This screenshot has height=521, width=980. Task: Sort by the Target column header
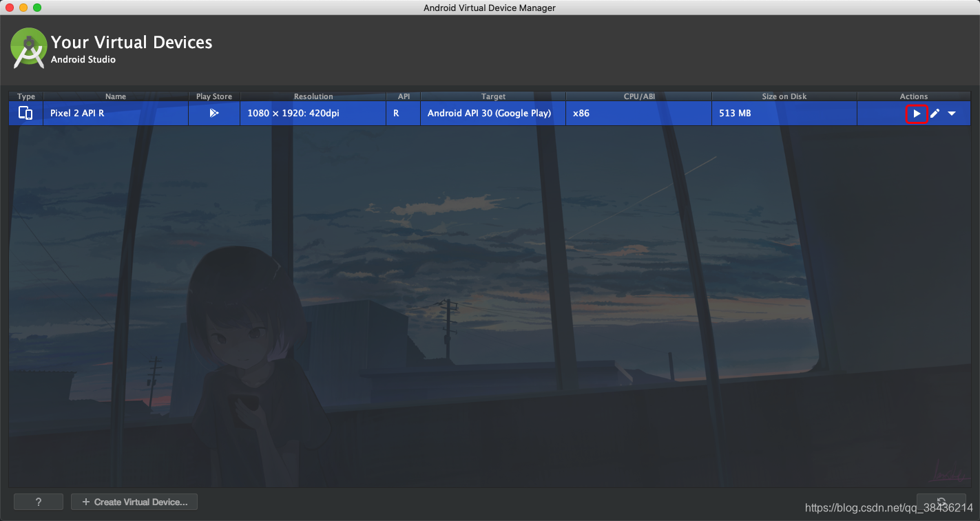[x=493, y=96]
